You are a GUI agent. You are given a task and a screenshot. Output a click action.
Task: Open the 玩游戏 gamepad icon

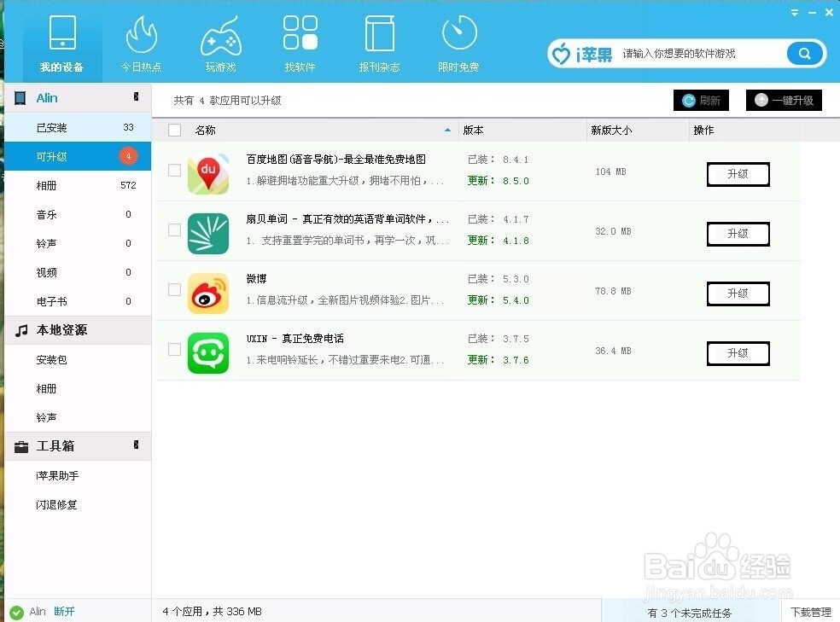tap(221, 36)
